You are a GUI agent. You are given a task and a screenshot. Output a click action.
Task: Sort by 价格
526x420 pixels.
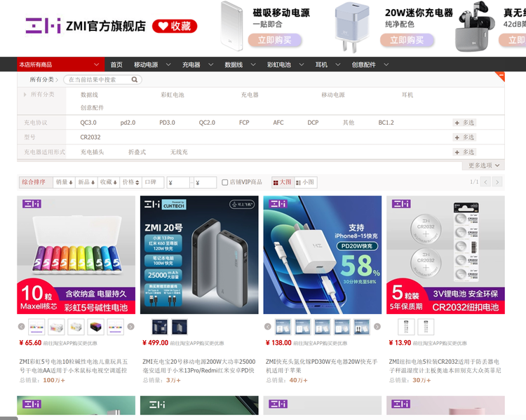tap(131, 182)
